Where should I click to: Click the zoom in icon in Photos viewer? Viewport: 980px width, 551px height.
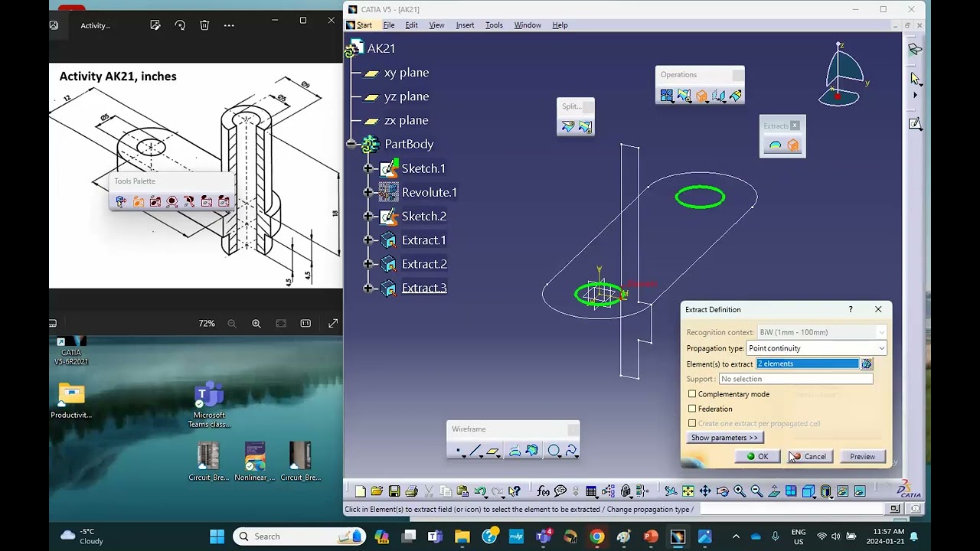(256, 324)
